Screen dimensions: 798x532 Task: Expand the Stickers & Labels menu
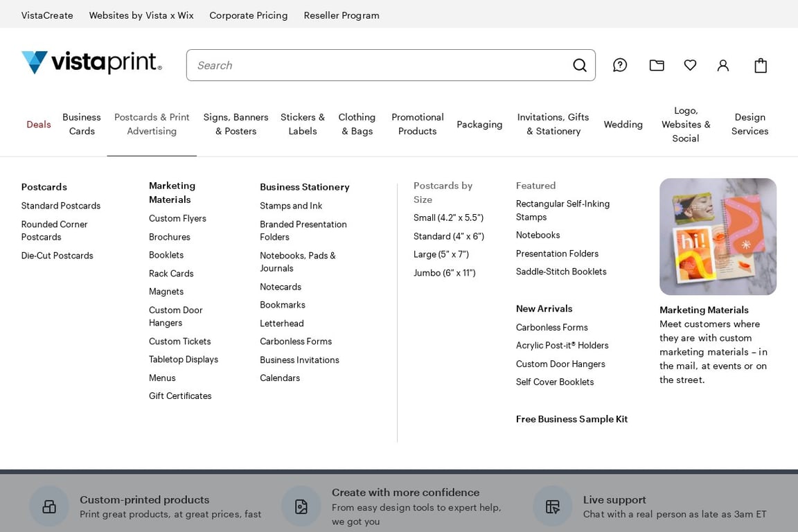(302, 124)
